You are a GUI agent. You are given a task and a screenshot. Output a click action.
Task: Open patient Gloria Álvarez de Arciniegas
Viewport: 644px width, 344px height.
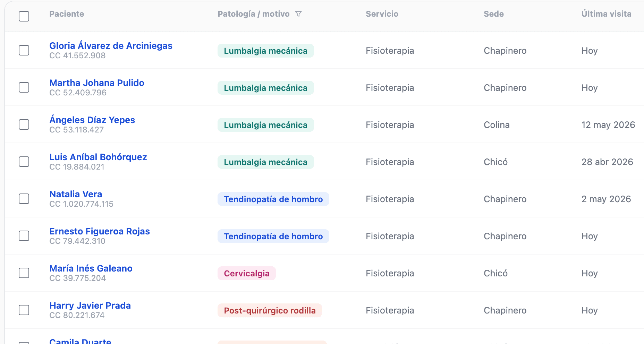click(111, 46)
